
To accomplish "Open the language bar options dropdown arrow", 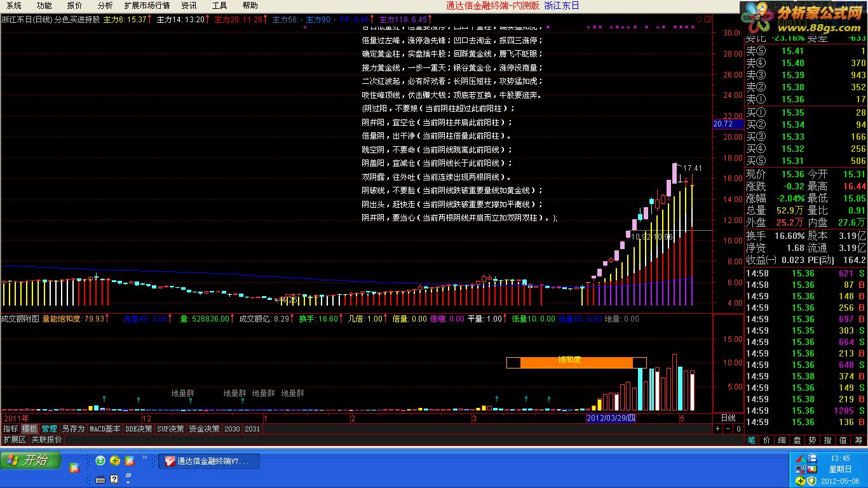I will [128, 482].
